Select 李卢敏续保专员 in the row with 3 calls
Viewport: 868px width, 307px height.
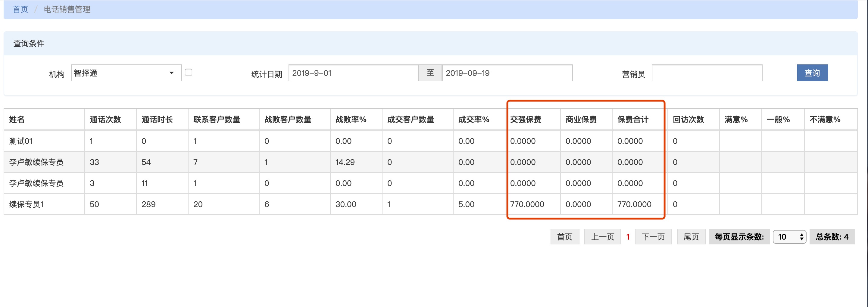pyautogui.click(x=36, y=183)
